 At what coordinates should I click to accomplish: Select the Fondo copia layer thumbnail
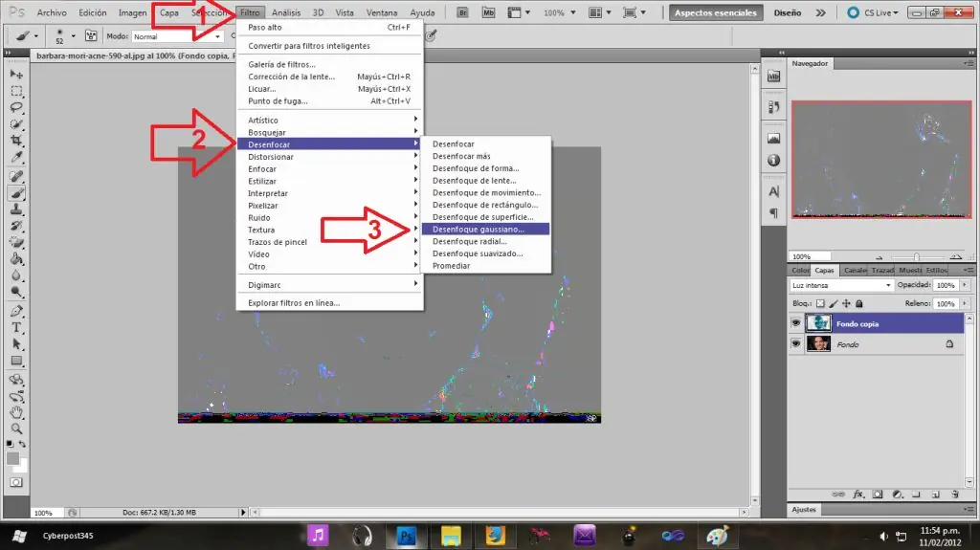click(x=818, y=323)
